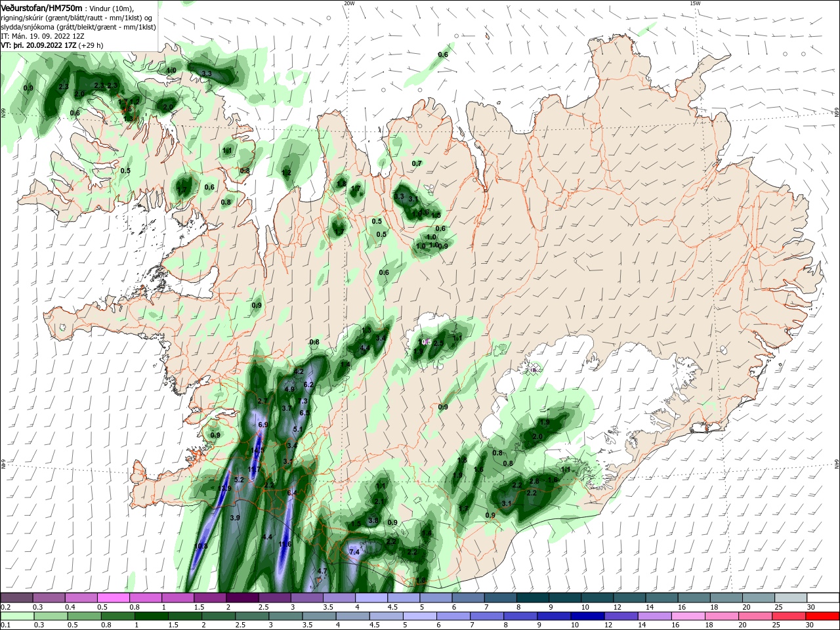The image size is (840, 630).
Task: Select the white 30 swatch in upper legend
Action: pos(824,598)
